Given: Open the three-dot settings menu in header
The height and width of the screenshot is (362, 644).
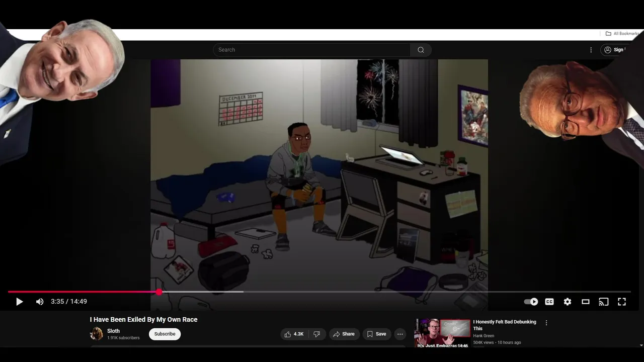Looking at the screenshot, I should click(x=591, y=50).
